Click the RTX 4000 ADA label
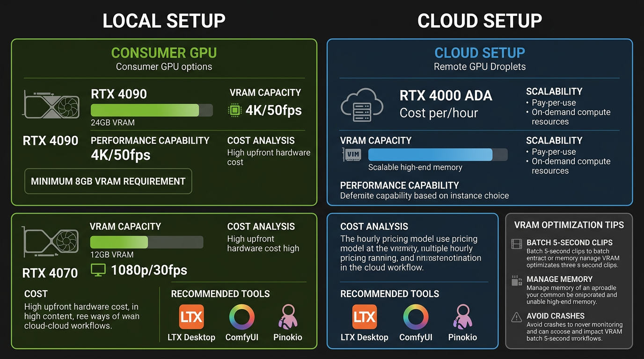The width and height of the screenshot is (644, 359). click(446, 96)
